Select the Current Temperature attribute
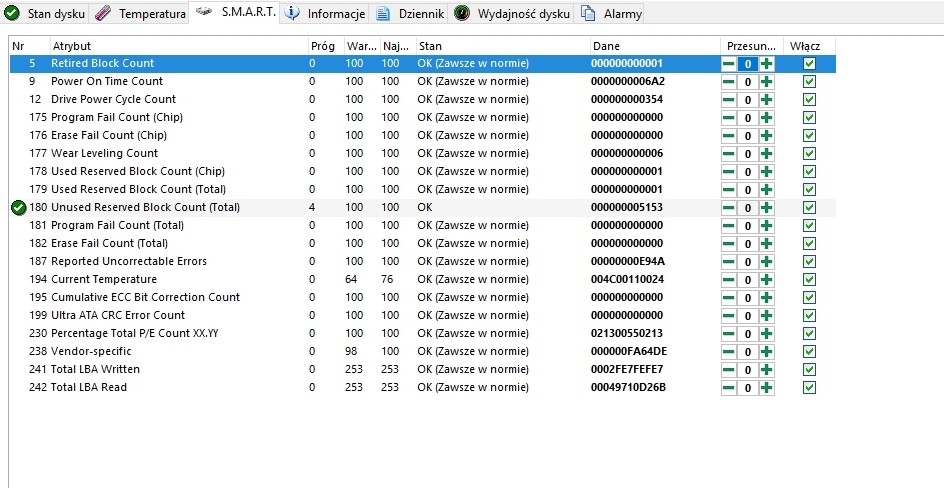Image resolution: width=944 pixels, height=488 pixels. (x=423, y=279)
